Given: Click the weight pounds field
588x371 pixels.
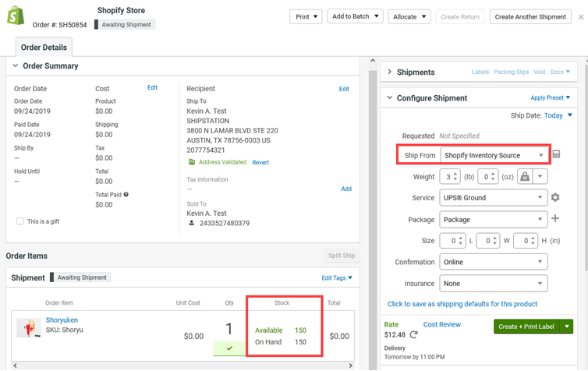Looking at the screenshot, I should tap(450, 176).
